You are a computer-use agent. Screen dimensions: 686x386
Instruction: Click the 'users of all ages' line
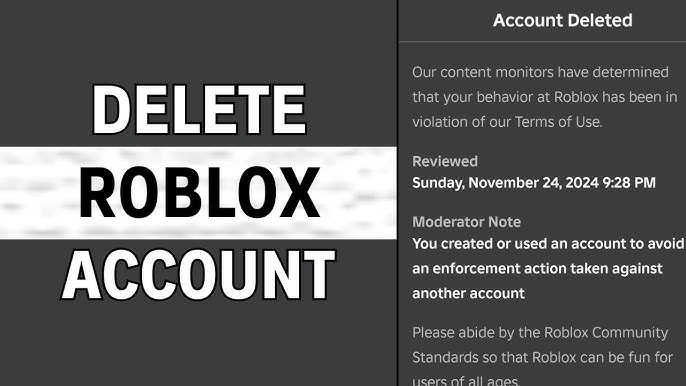click(466, 380)
